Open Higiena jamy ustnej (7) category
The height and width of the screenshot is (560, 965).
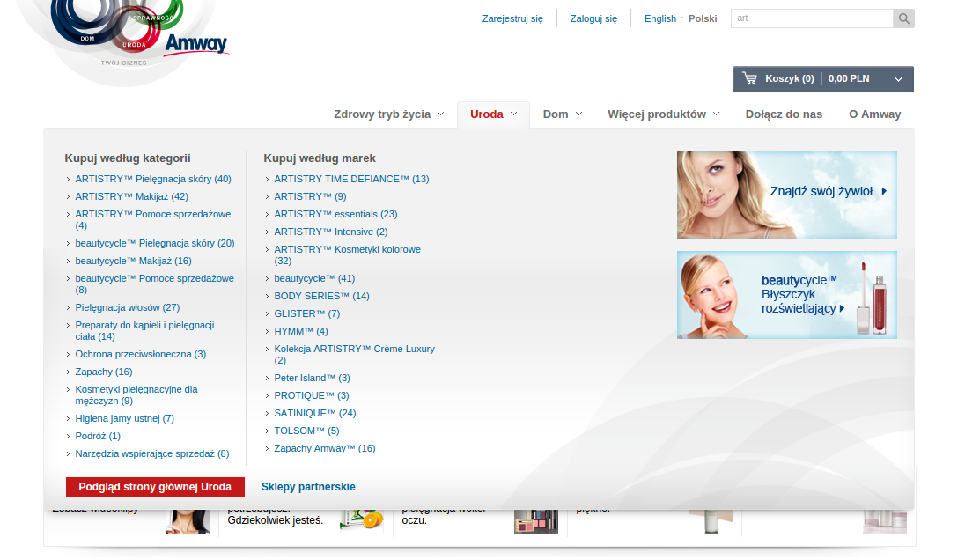coord(124,418)
